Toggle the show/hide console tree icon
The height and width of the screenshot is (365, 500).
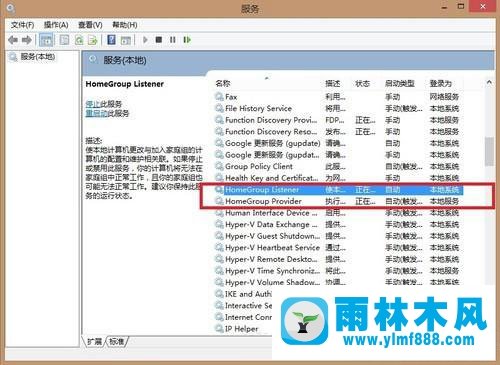point(46,40)
